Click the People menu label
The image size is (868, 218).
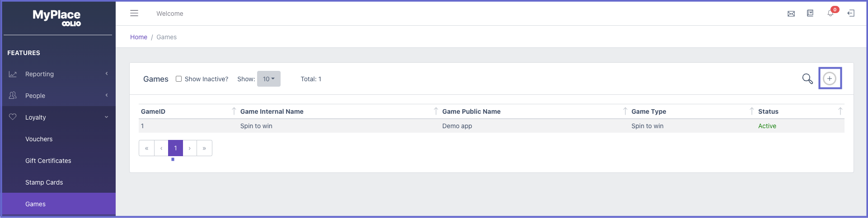[35, 96]
